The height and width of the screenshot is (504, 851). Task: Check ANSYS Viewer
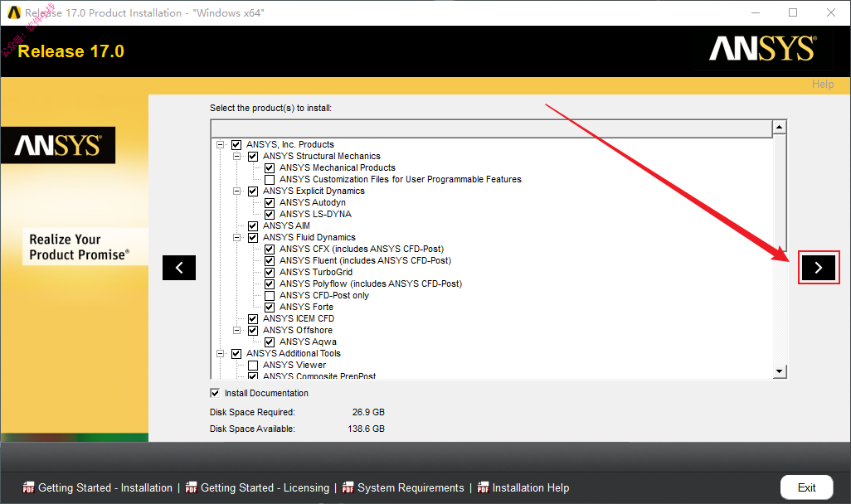[253, 365]
